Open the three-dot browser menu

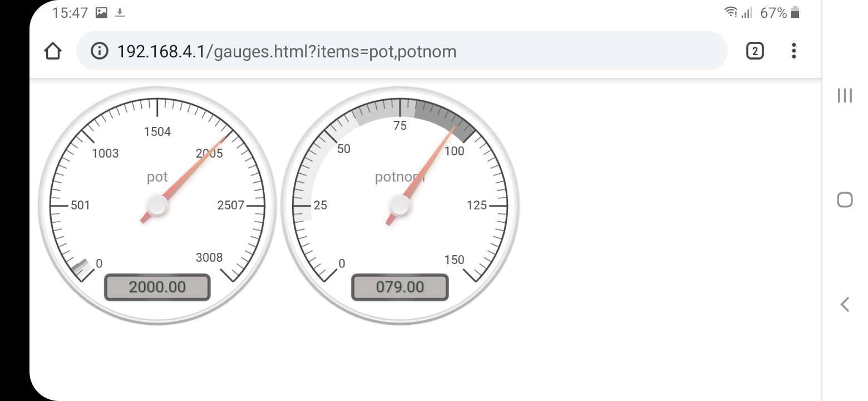(793, 51)
